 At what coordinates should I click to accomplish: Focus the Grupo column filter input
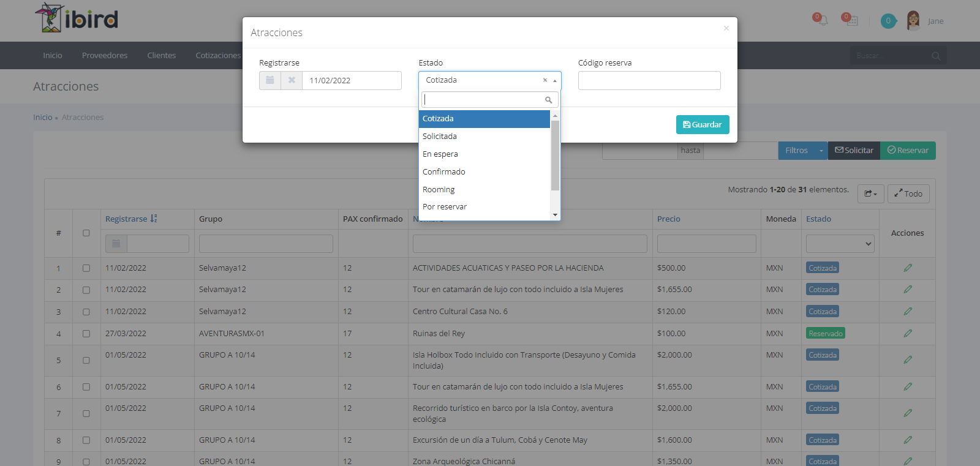point(266,244)
